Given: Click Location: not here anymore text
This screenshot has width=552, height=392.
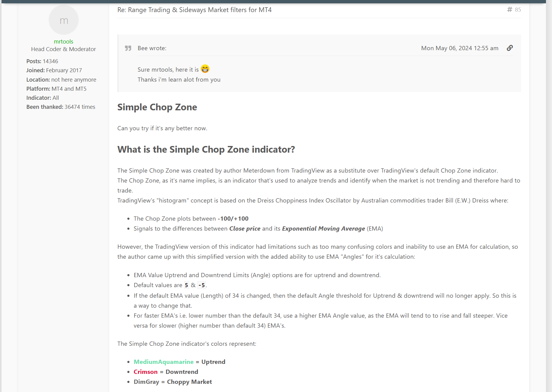Looking at the screenshot, I should (61, 80).
